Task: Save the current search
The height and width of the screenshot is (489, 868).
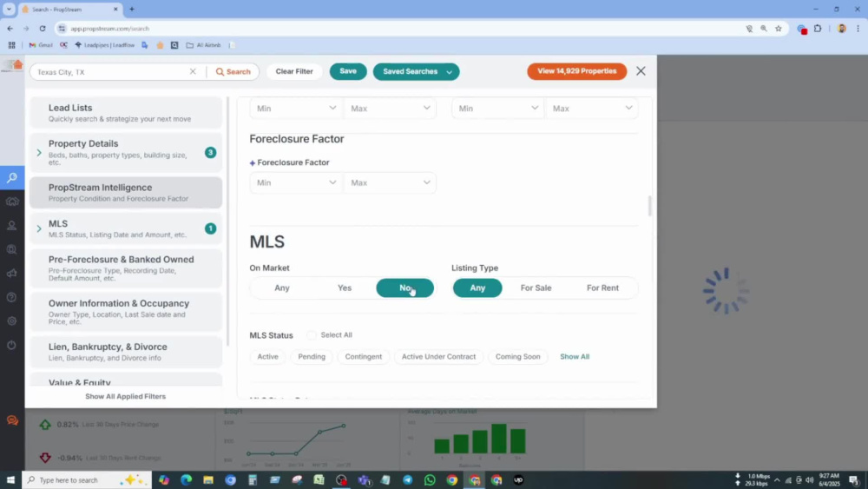Action: click(x=348, y=71)
